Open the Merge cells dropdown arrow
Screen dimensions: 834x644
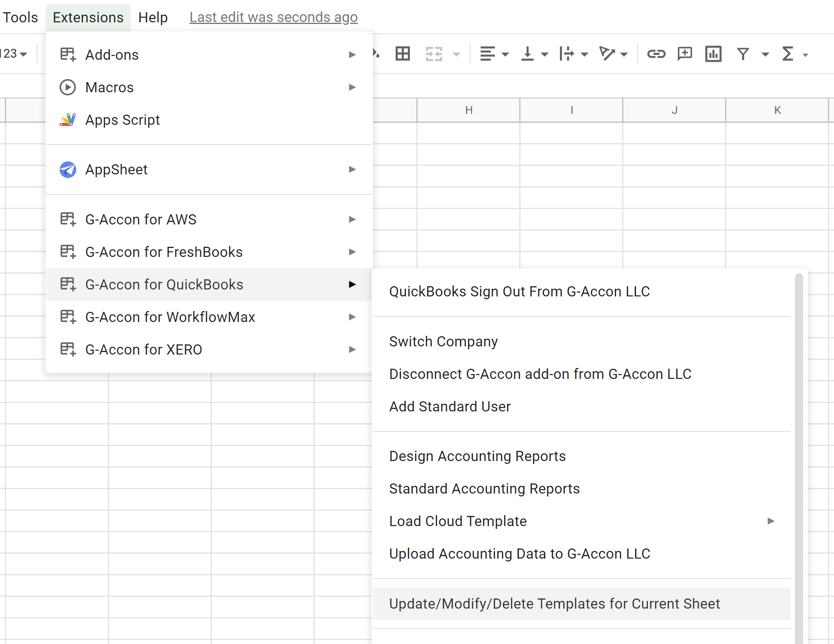[x=457, y=54]
